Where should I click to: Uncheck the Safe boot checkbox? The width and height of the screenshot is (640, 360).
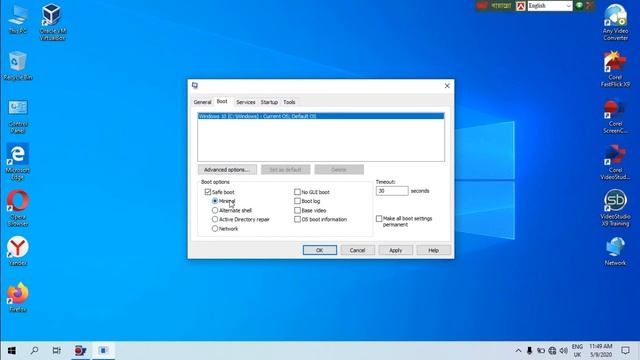(208, 192)
